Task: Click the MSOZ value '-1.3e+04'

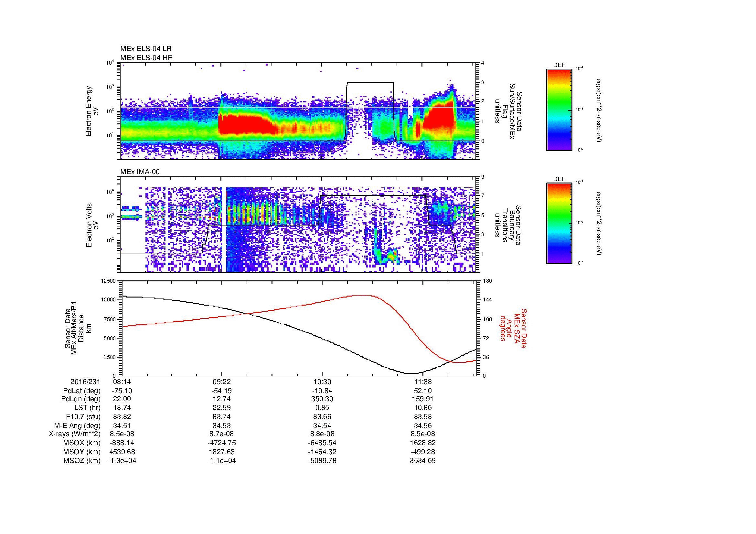Action: [122, 461]
